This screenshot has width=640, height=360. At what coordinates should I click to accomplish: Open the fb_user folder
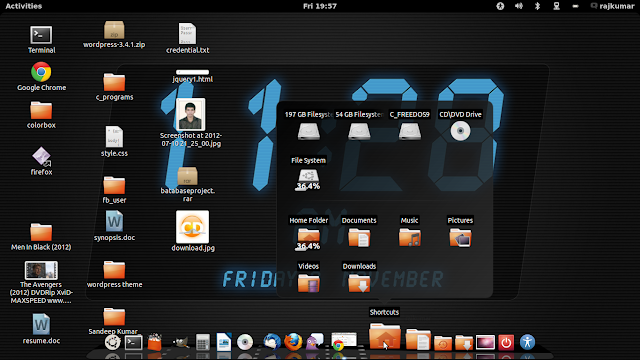click(114, 185)
